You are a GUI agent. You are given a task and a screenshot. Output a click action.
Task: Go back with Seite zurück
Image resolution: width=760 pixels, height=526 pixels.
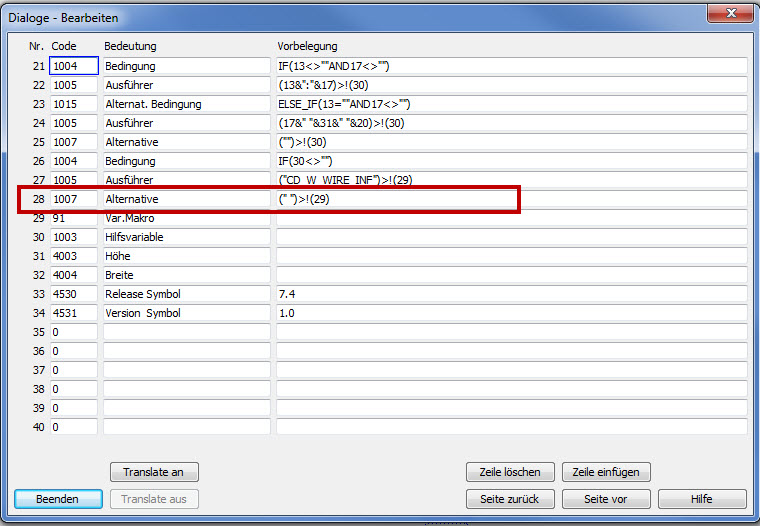tap(510, 499)
